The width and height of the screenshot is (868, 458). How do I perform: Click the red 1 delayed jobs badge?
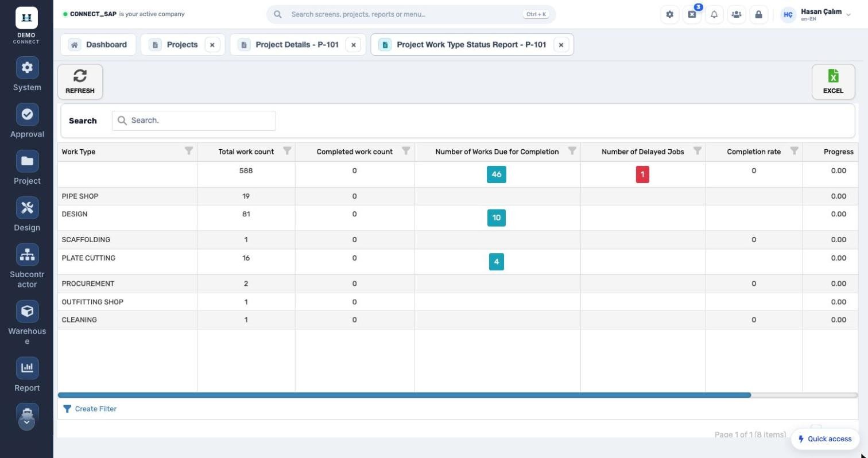[x=642, y=174]
